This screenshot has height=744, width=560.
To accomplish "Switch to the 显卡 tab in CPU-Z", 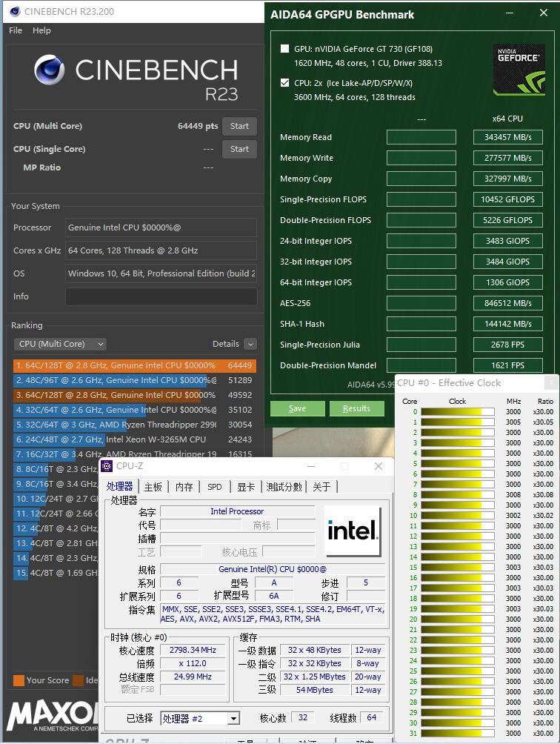I will [246, 487].
